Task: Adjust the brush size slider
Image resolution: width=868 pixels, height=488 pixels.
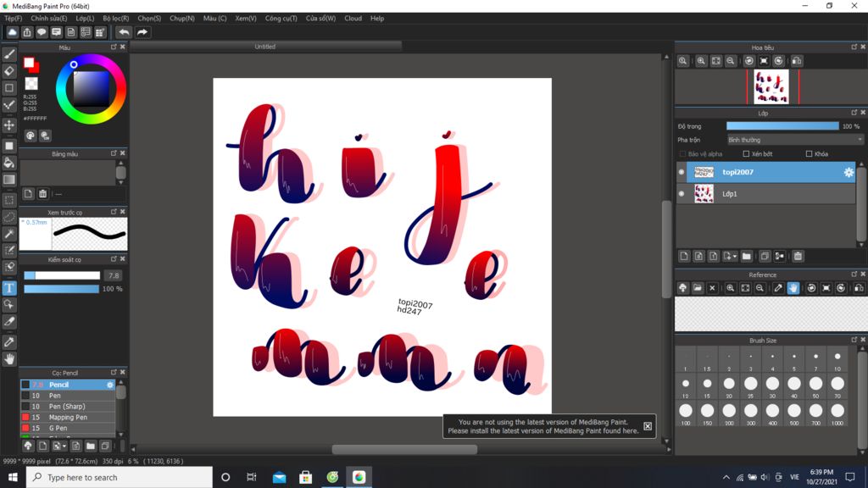Action: click(x=62, y=275)
